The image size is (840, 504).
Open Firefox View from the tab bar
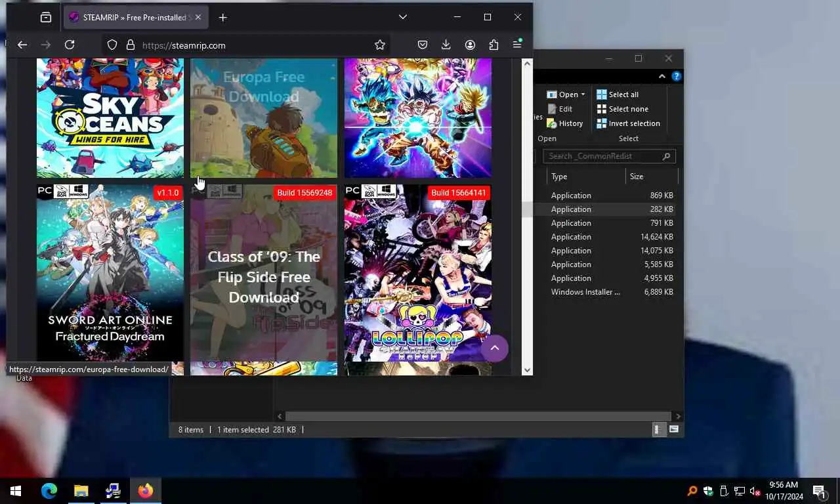pos(45,18)
